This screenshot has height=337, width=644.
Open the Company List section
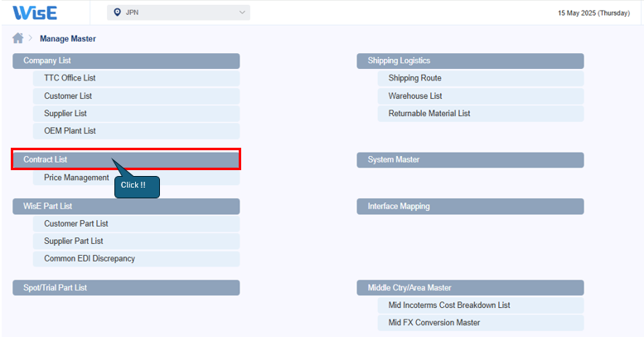[126, 61]
